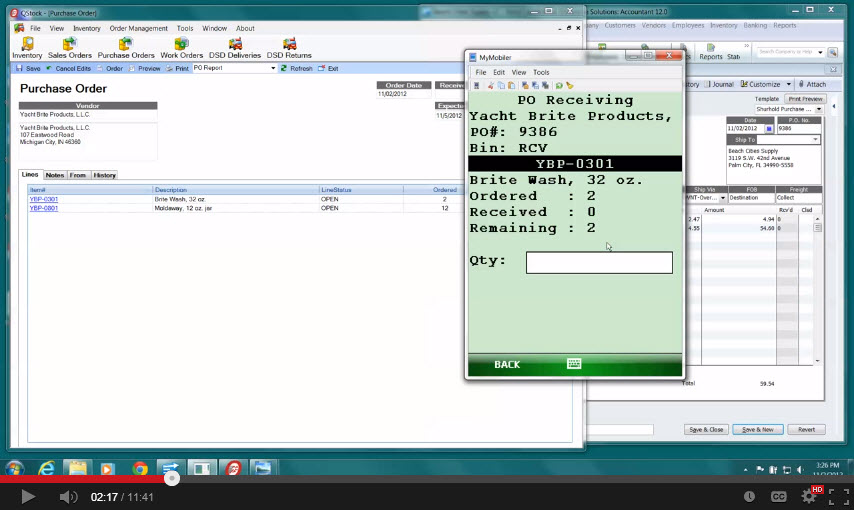Open QStock Window menu

pos(215,28)
